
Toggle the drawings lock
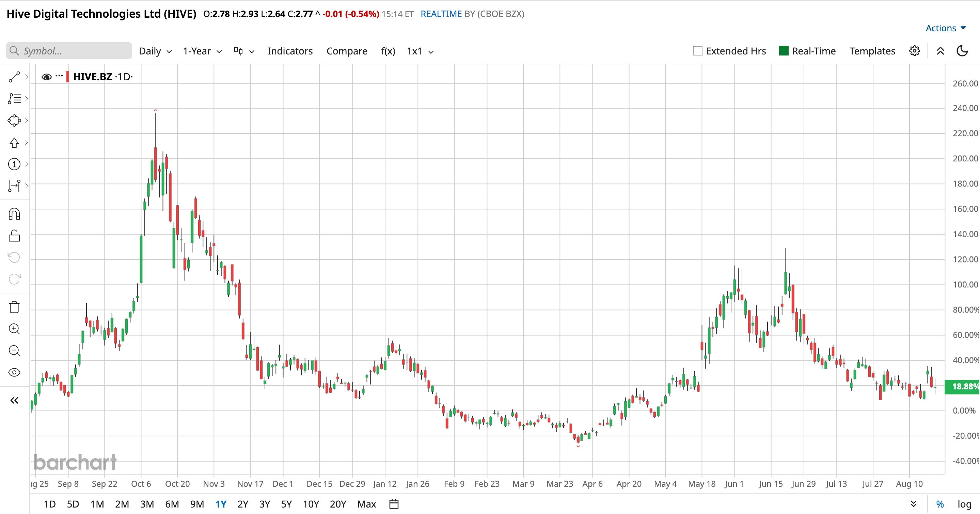pyautogui.click(x=14, y=236)
